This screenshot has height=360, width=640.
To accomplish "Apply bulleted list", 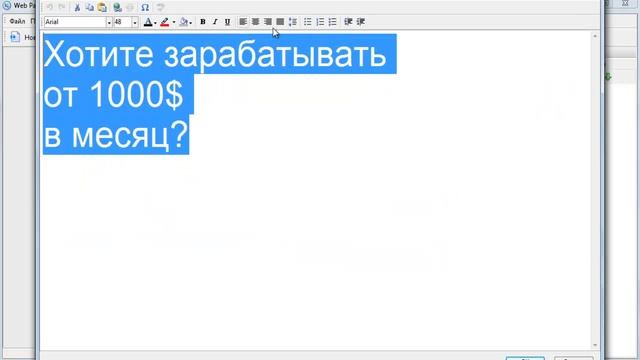I will click(x=308, y=22).
